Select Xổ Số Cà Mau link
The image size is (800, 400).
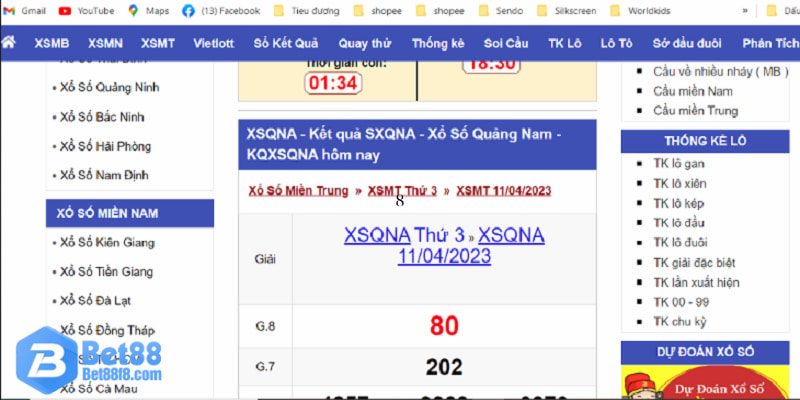click(99, 389)
